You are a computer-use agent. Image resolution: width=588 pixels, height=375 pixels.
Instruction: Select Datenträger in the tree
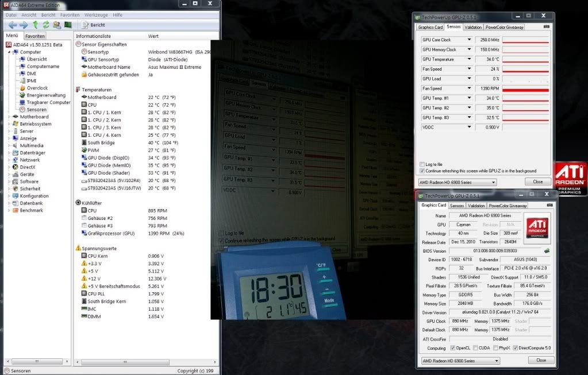(33, 153)
